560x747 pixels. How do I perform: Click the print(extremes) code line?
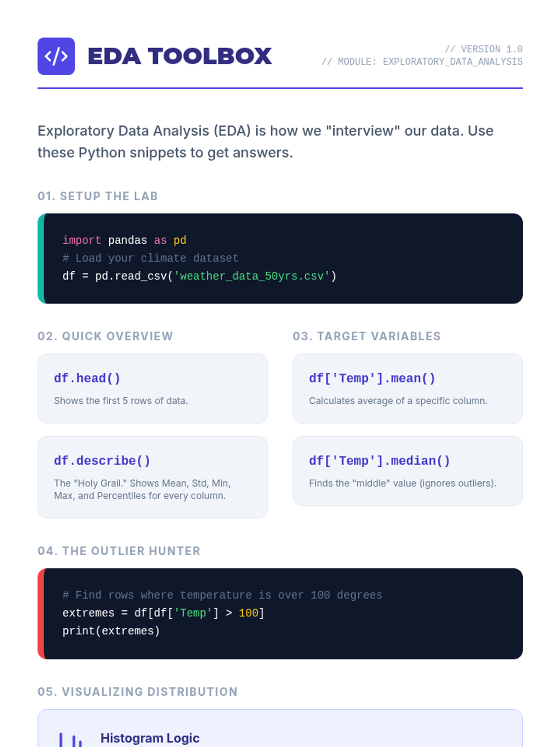pyautogui.click(x=111, y=631)
